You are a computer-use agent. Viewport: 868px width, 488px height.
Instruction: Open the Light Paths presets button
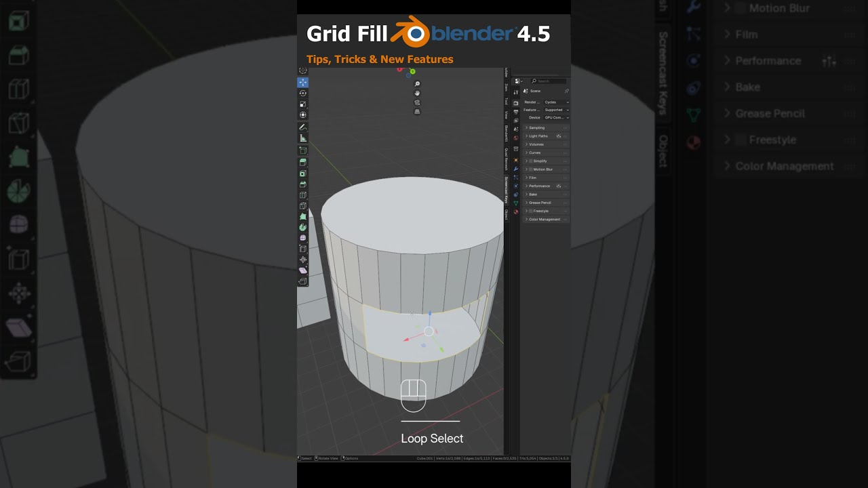click(x=559, y=136)
